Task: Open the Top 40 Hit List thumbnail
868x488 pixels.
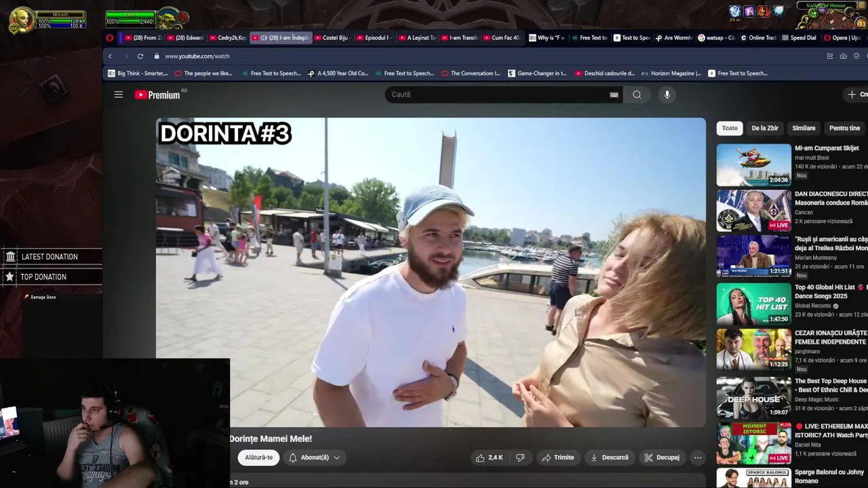Action: pyautogui.click(x=754, y=304)
